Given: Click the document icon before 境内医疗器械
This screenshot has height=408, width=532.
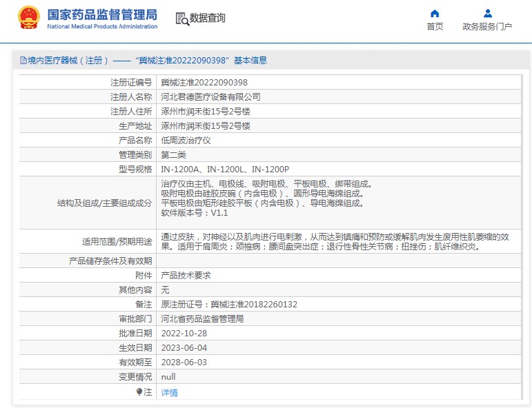Looking at the screenshot, I should click(x=23, y=61).
